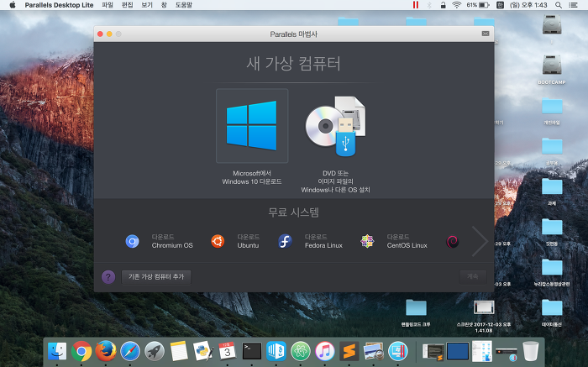This screenshot has width=588, height=367.
Task: Open the 도움말 menu
Action: pos(184,5)
